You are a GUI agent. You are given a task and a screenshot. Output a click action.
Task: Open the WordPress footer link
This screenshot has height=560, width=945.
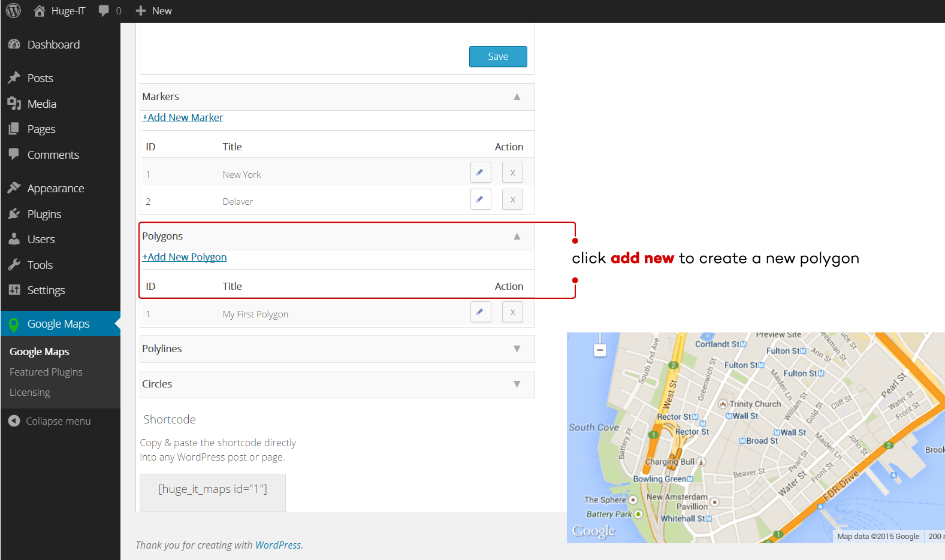(278, 545)
